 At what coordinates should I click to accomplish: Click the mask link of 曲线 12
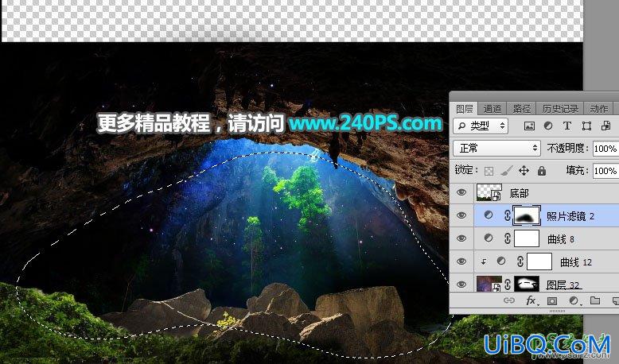(520, 261)
